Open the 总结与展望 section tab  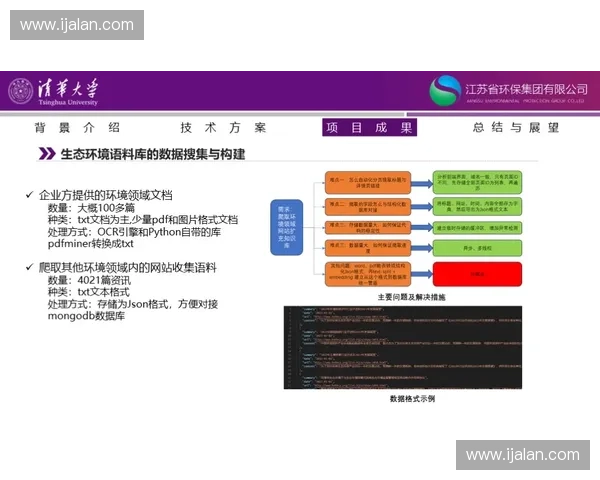pyautogui.click(x=516, y=127)
